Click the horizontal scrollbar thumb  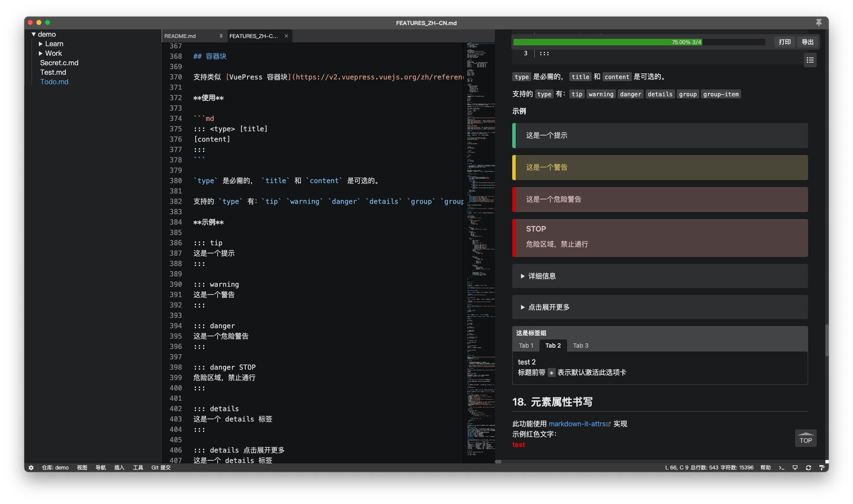click(498, 462)
